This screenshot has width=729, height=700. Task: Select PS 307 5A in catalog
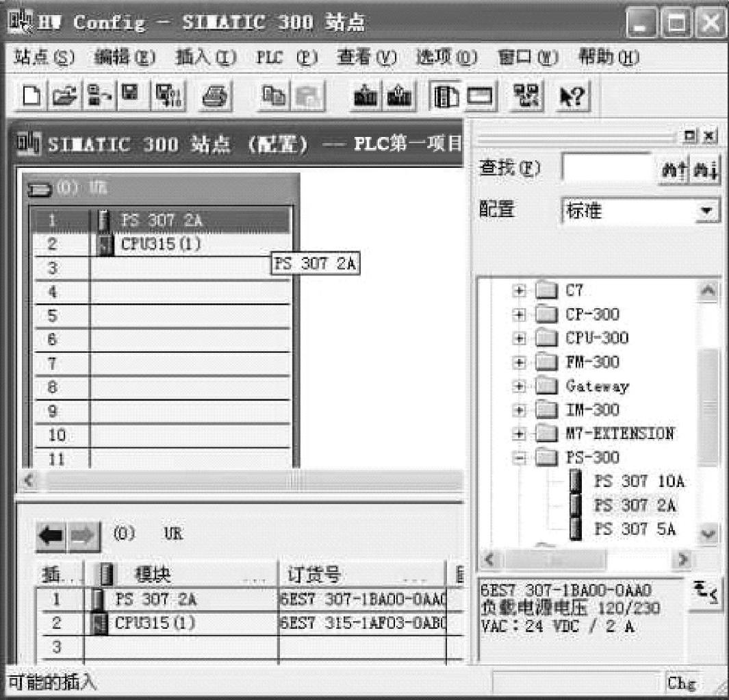[635, 529]
